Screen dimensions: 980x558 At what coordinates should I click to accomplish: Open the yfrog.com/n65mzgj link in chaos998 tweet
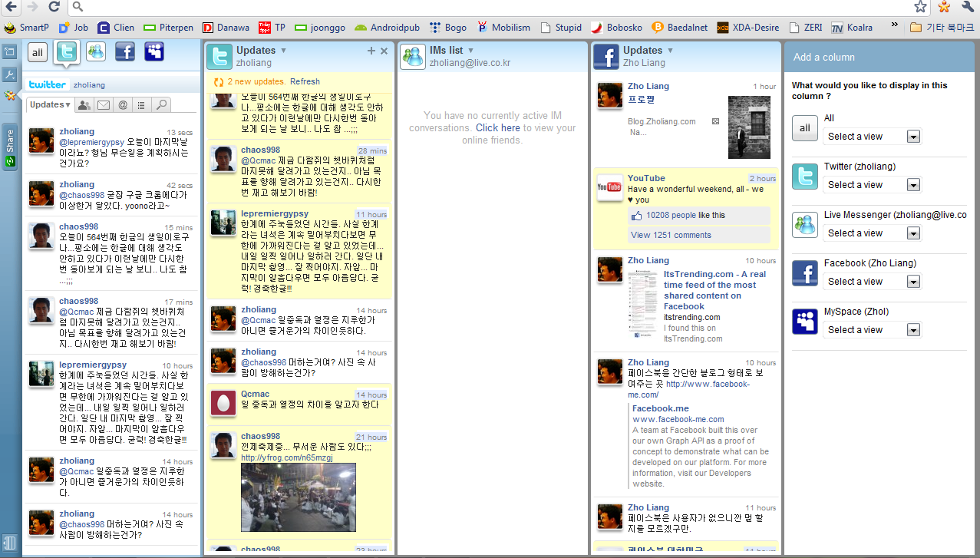tap(287, 457)
